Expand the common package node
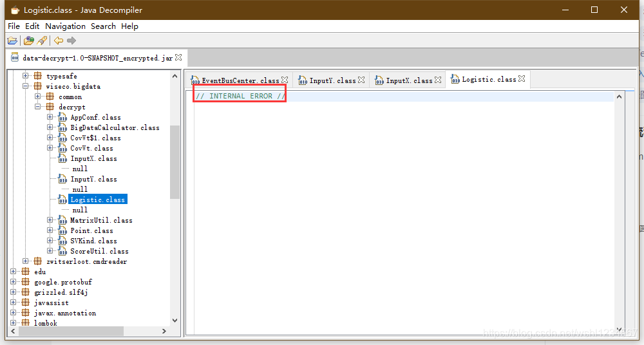 (38, 97)
